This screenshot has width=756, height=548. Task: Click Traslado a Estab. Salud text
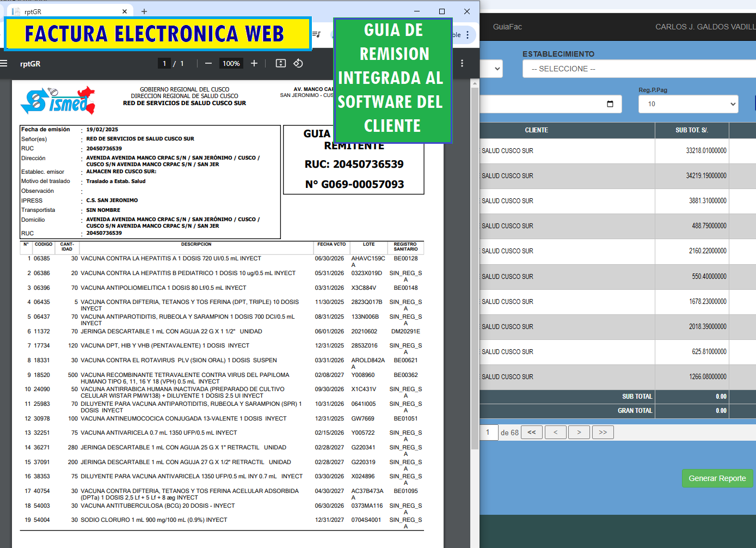tap(116, 181)
